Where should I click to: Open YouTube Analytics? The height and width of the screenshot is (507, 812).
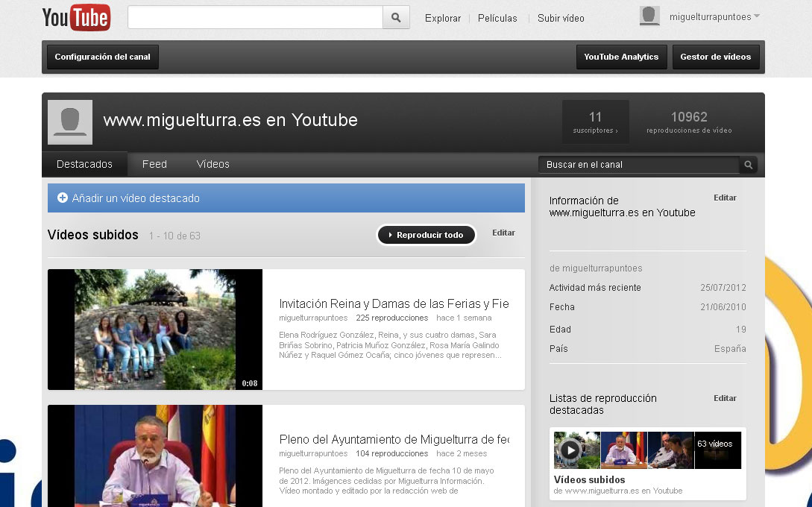click(x=621, y=57)
